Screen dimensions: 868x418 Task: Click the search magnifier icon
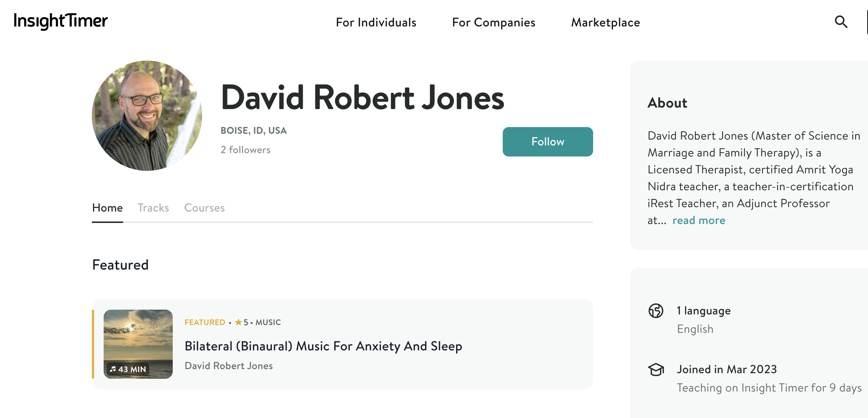click(x=841, y=22)
